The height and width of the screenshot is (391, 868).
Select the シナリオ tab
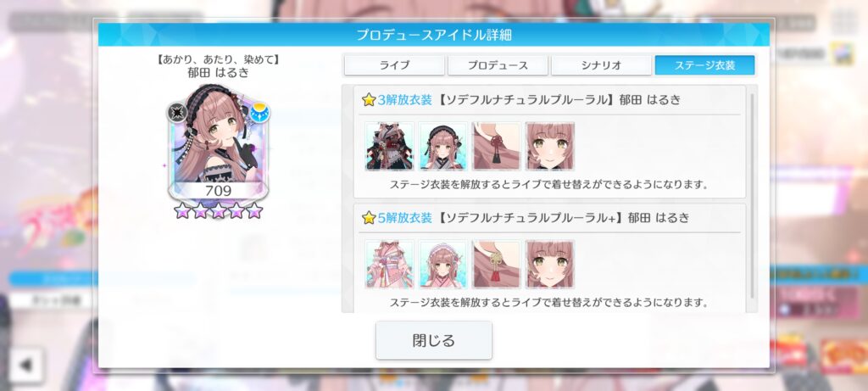[x=601, y=65]
